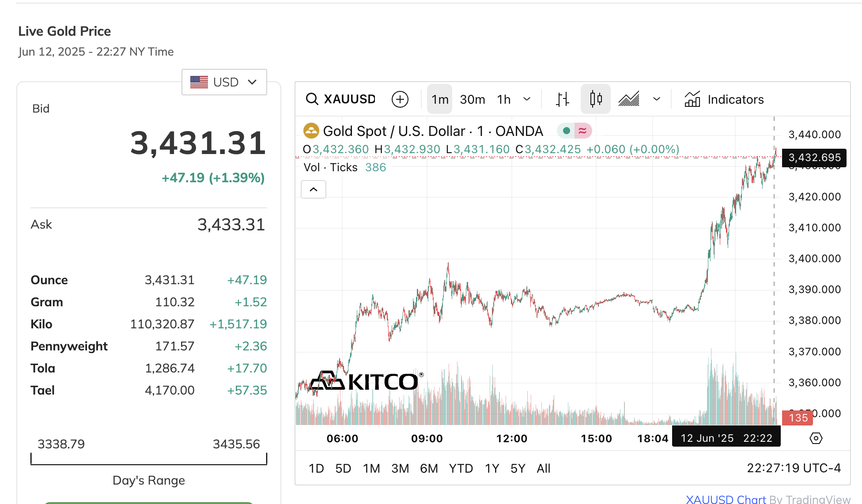Viewport: 862px width, 504px height.
Task: Select the candlestick chart style icon
Action: [596, 99]
